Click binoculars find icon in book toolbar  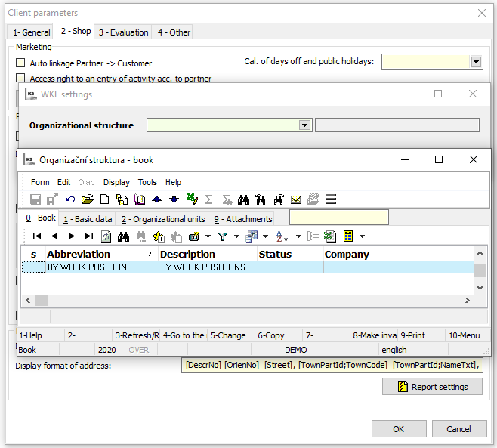click(123, 236)
